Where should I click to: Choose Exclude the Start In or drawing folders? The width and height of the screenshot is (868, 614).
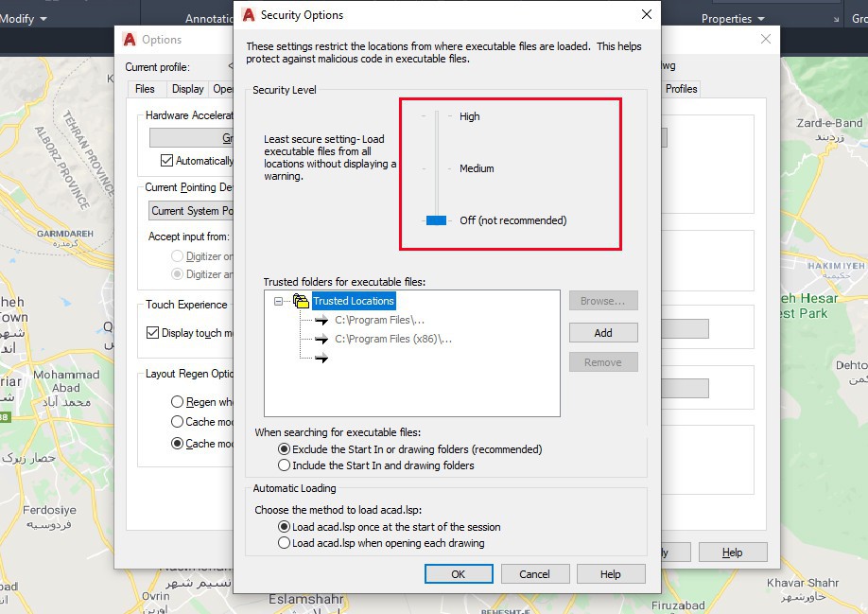[x=284, y=449]
